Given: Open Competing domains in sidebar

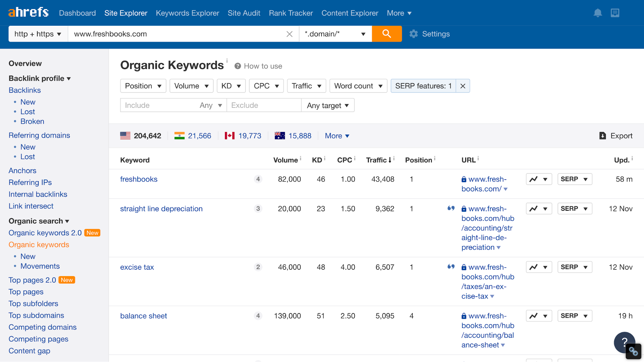Looking at the screenshot, I should click(43, 327).
